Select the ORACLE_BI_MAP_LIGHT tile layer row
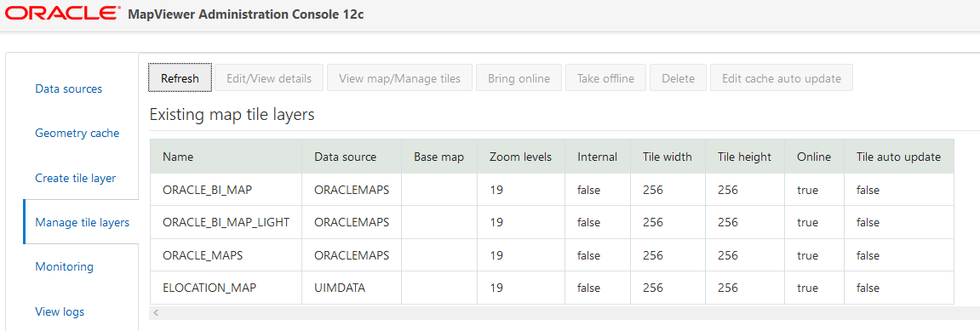This screenshot has width=980, height=331. pos(552,222)
